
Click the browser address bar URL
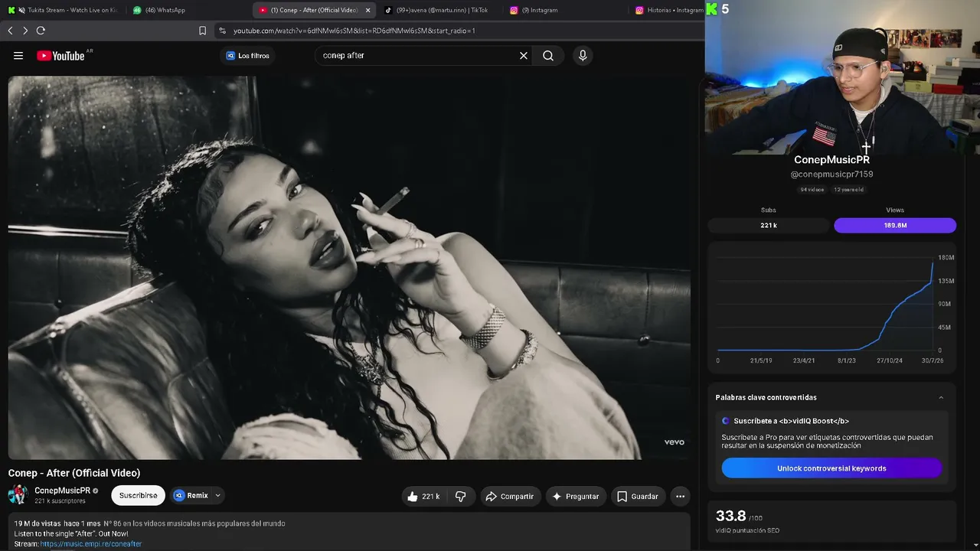(354, 31)
